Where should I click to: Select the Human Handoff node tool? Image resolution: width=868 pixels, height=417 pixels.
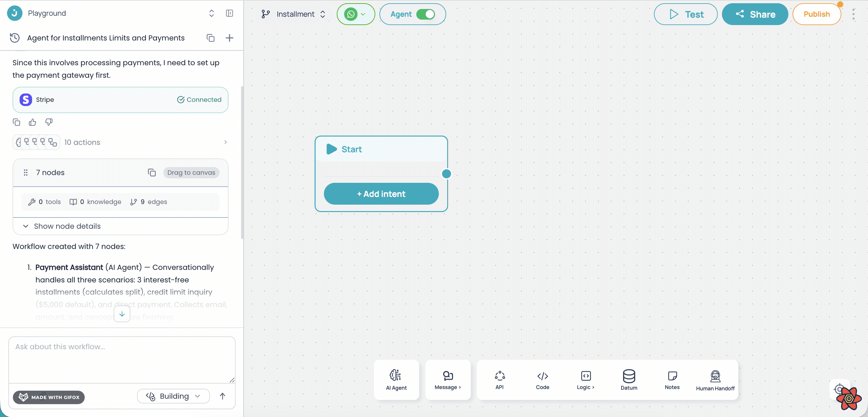[x=715, y=380]
